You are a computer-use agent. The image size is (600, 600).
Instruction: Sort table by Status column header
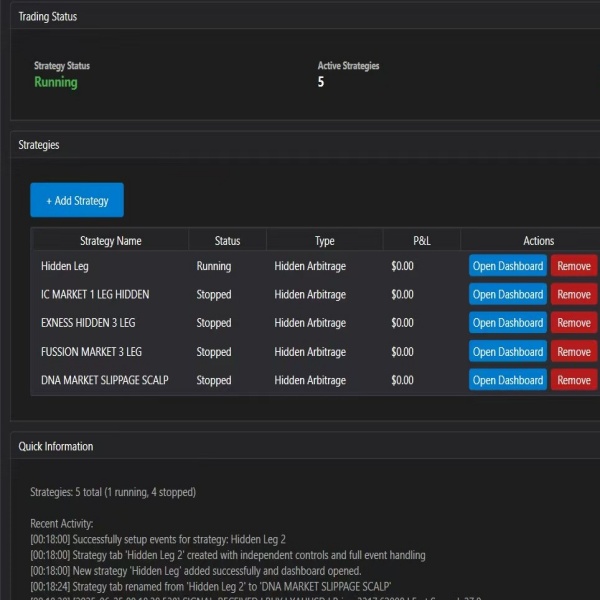227,240
